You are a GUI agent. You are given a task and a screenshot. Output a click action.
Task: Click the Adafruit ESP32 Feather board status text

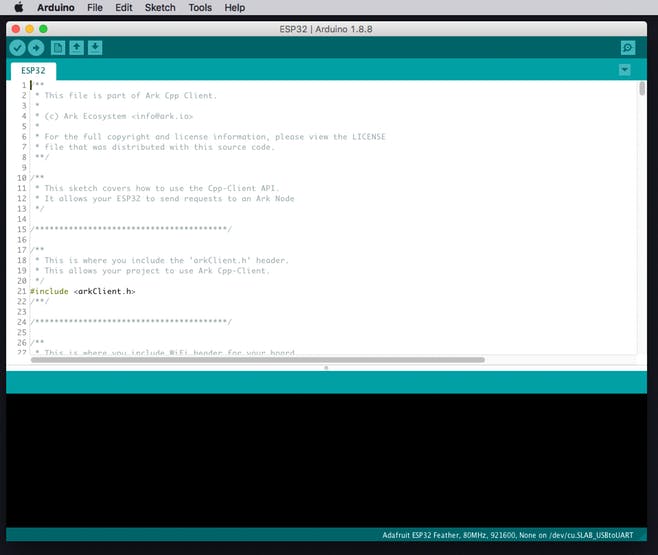(x=507, y=535)
